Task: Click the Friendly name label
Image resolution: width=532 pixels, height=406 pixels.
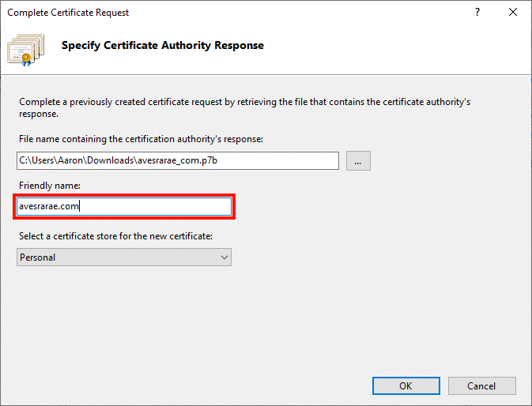Action: (x=49, y=185)
